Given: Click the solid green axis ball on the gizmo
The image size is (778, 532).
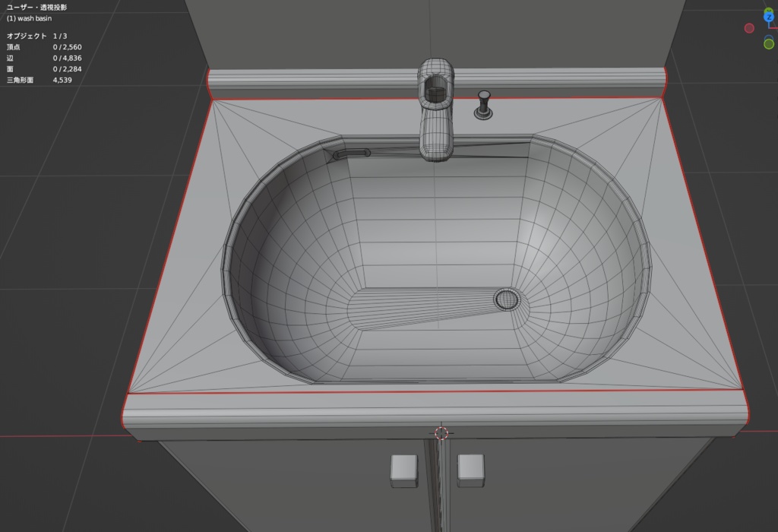Looking at the screenshot, I should click(x=769, y=44).
